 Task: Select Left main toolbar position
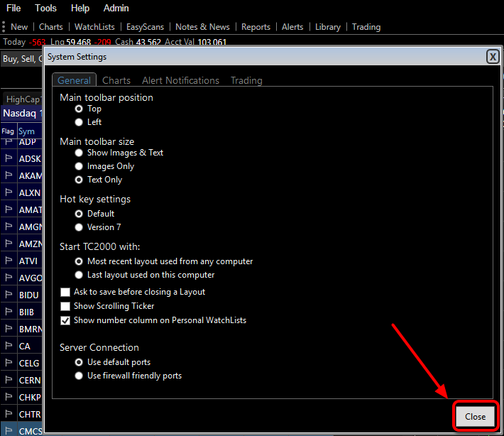click(79, 122)
